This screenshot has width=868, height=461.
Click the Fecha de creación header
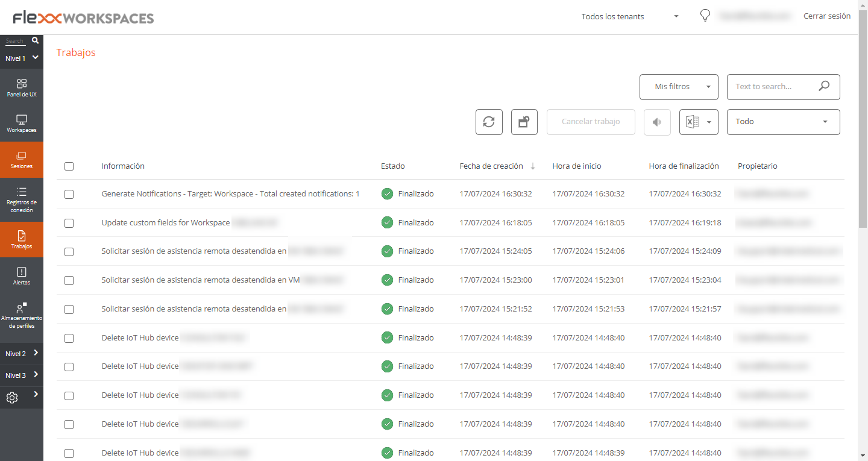491,166
